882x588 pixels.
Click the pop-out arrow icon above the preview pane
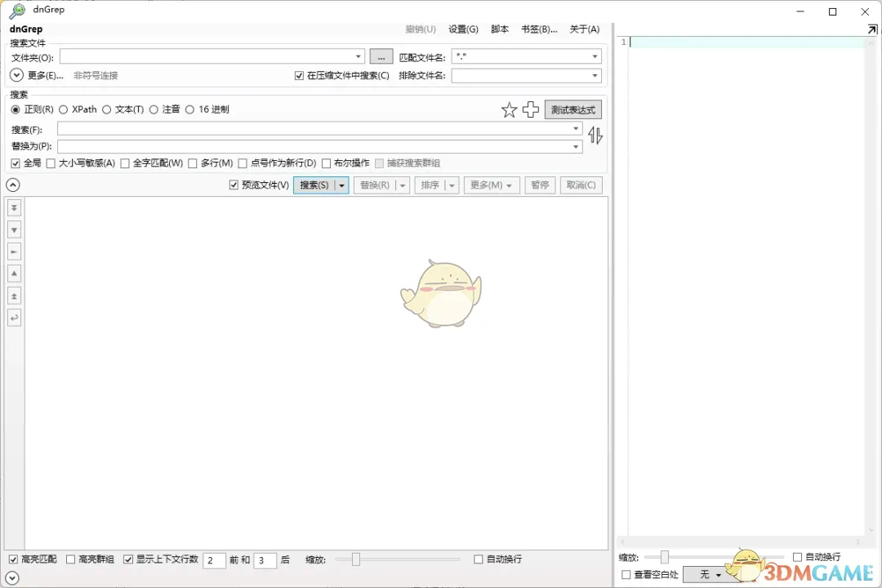[873, 28]
